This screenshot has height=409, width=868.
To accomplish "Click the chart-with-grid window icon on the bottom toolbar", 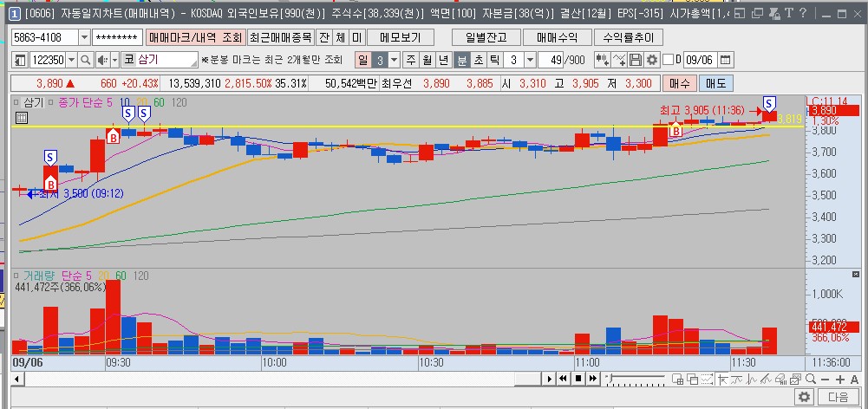I will pos(677,380).
